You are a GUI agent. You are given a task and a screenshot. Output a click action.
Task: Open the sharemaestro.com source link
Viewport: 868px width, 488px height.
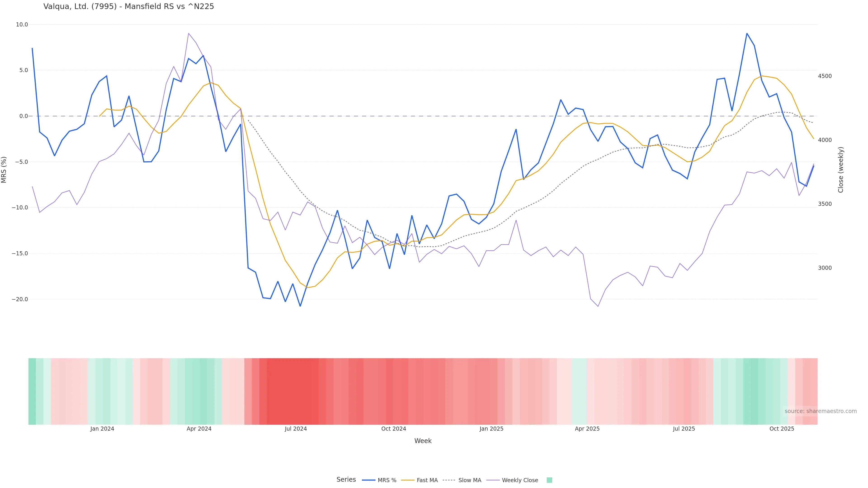820,411
